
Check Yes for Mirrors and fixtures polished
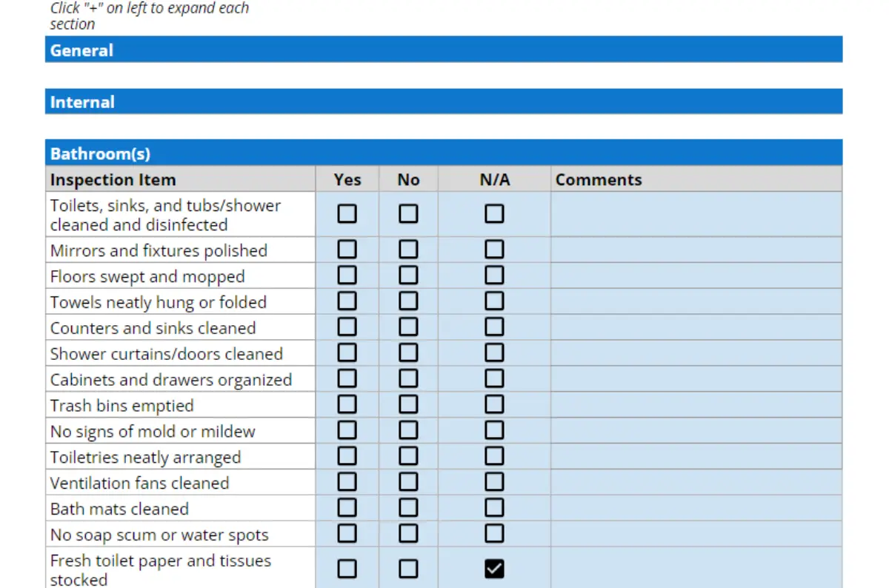(347, 250)
